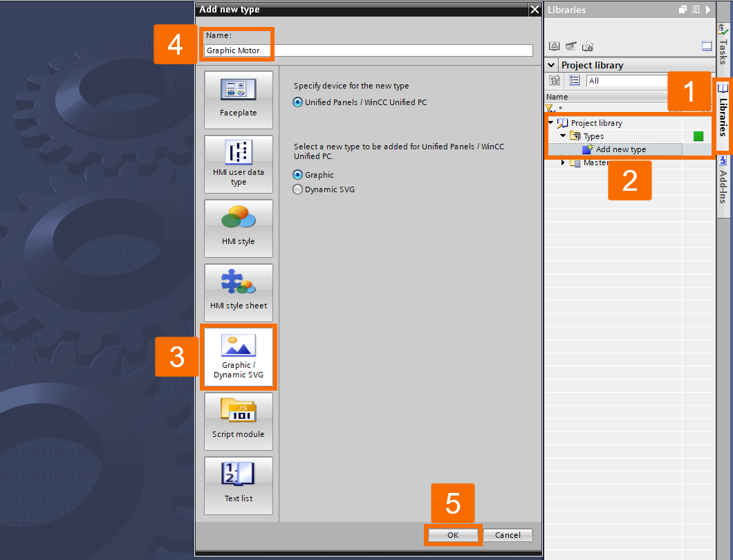
Task: Select the Faceplate type icon
Action: 238,100
